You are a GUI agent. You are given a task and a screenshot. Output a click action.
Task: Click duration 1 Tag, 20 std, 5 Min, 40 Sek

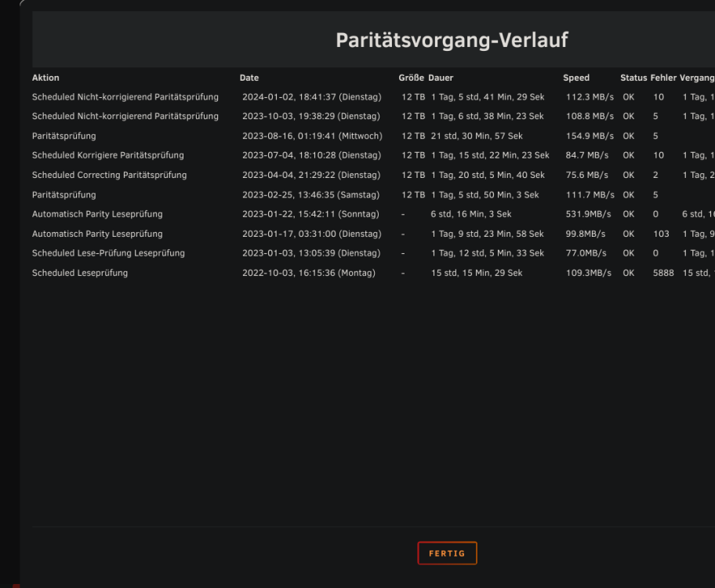tap(488, 175)
